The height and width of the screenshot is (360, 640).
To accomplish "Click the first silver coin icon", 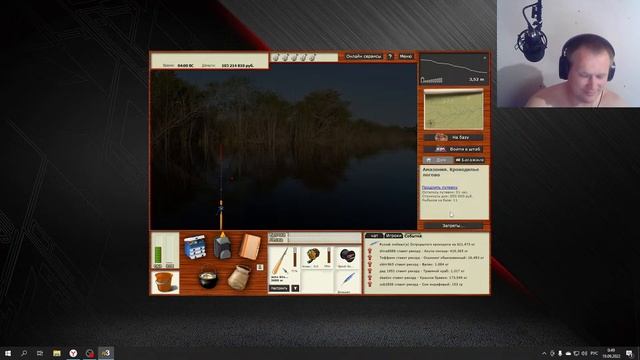I will [x=275, y=57].
